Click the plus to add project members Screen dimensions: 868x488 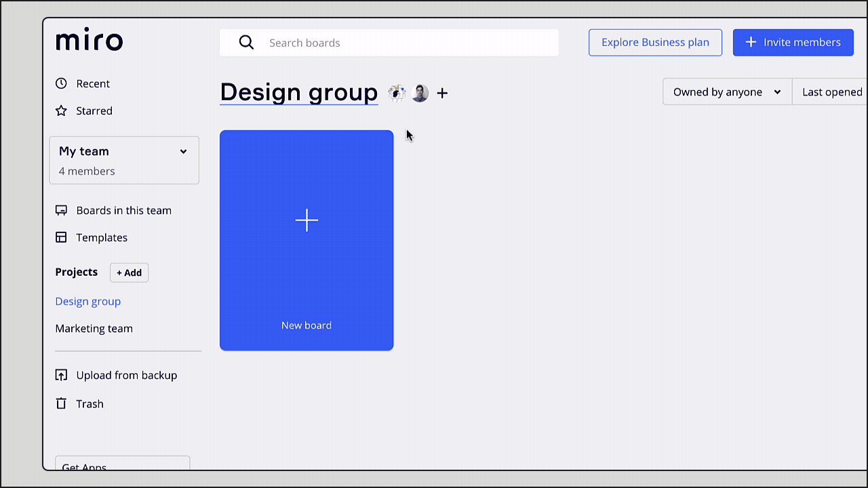coord(442,93)
